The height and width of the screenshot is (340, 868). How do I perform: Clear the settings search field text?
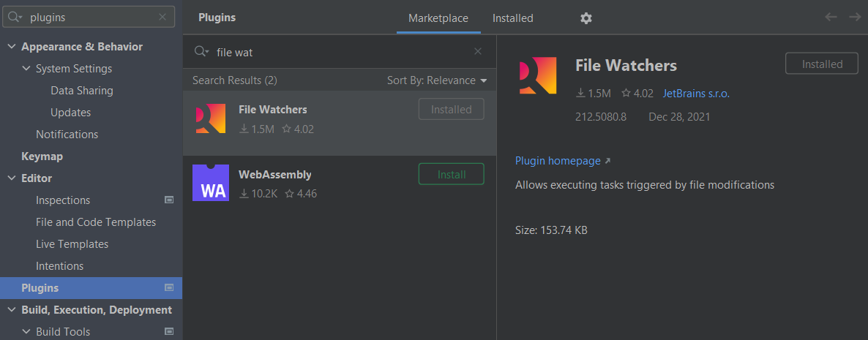click(x=162, y=17)
